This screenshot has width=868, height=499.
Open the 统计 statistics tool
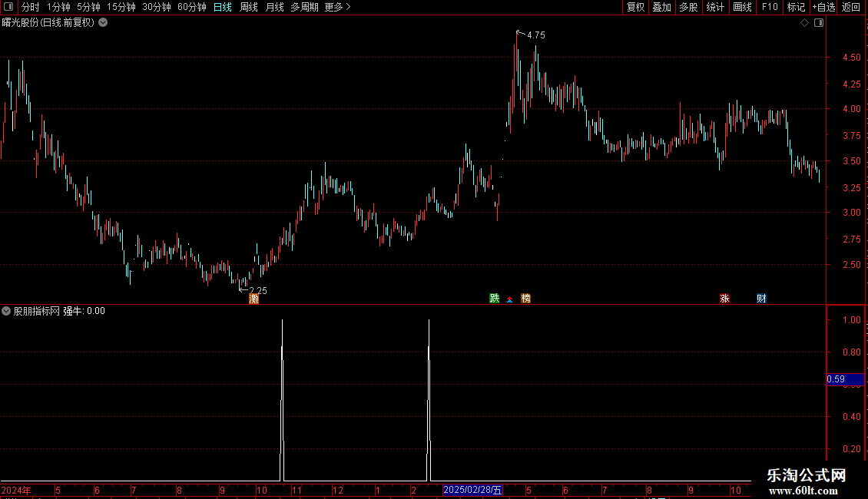pyautogui.click(x=715, y=7)
